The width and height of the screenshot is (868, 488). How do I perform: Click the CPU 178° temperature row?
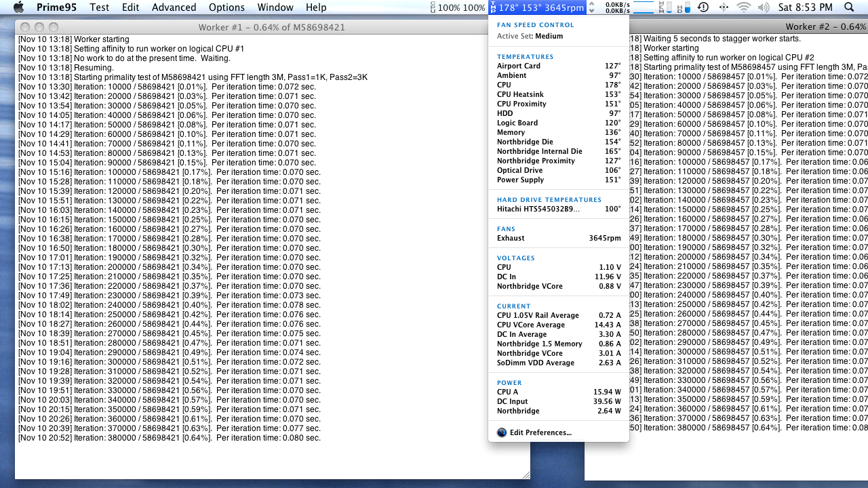click(559, 85)
